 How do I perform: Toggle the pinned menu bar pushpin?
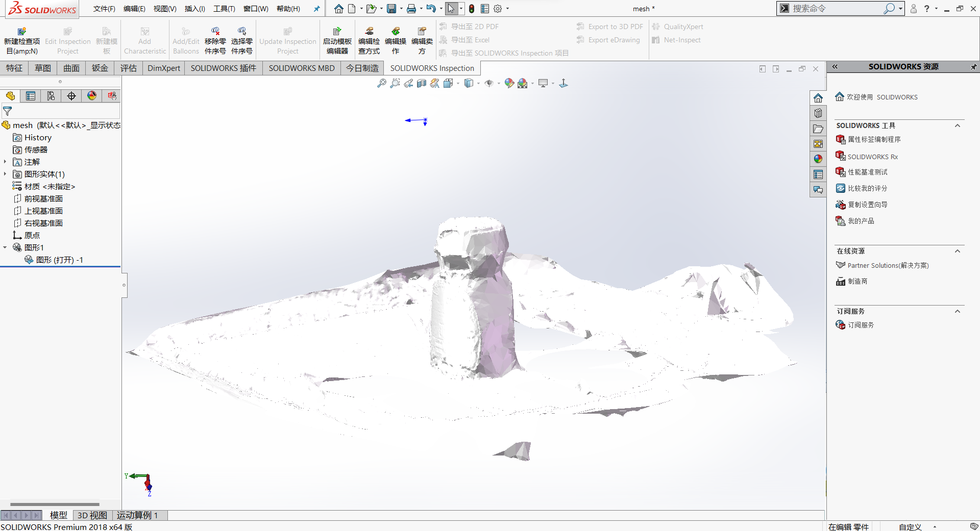coord(317,9)
